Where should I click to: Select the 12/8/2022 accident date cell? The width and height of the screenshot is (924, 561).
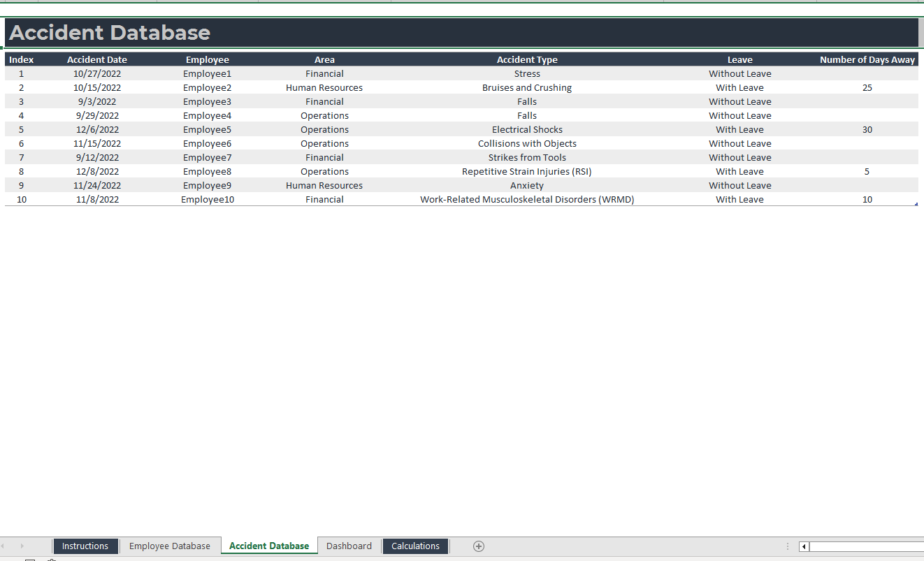pyautogui.click(x=97, y=172)
